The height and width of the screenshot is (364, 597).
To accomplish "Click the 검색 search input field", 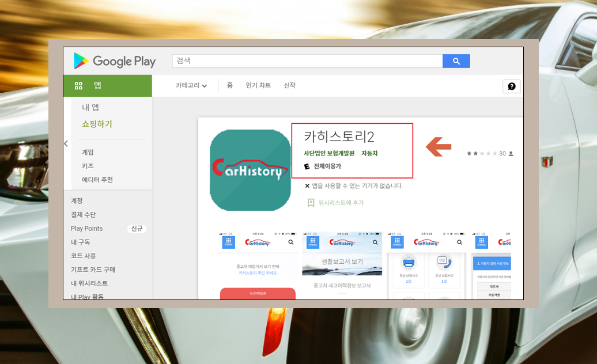I will click(307, 61).
